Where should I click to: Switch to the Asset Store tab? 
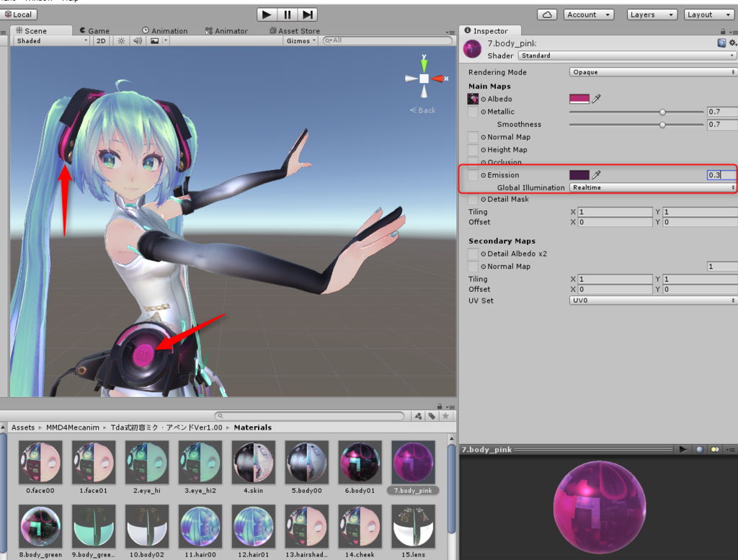pyautogui.click(x=295, y=30)
